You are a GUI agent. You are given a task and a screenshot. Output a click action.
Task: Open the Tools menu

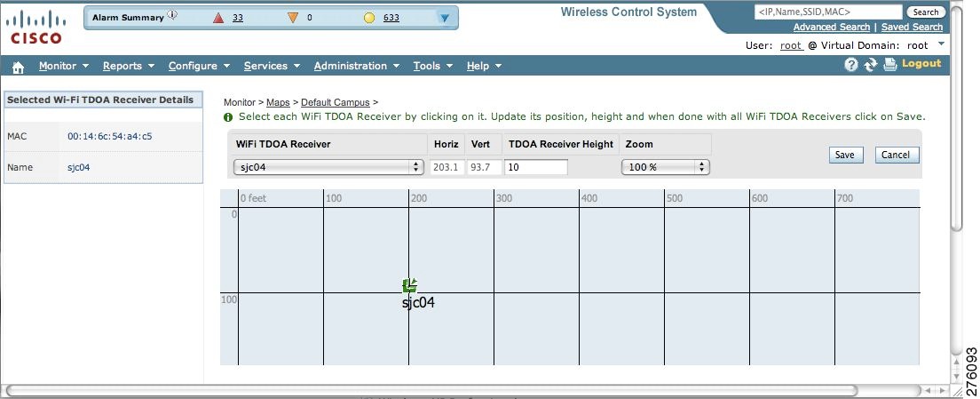click(432, 66)
